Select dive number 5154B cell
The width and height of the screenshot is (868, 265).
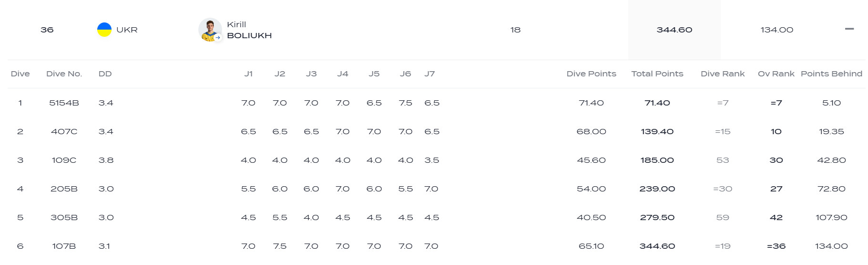click(x=64, y=103)
